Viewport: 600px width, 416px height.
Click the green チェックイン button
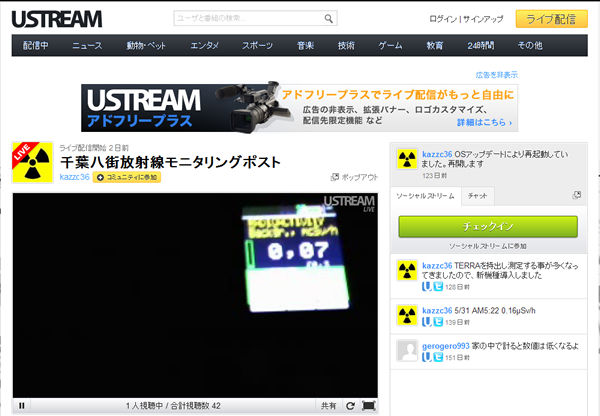(x=488, y=227)
